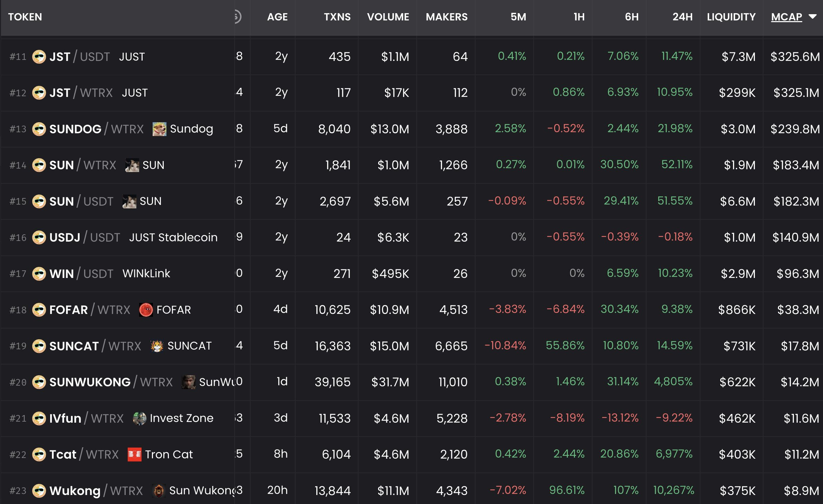823x504 pixels.
Task: Sort by VOLUME column header
Action: [x=388, y=17]
